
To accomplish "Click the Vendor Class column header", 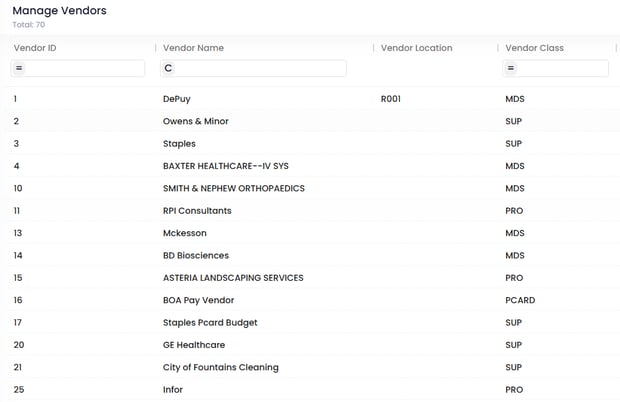I will coord(534,48).
